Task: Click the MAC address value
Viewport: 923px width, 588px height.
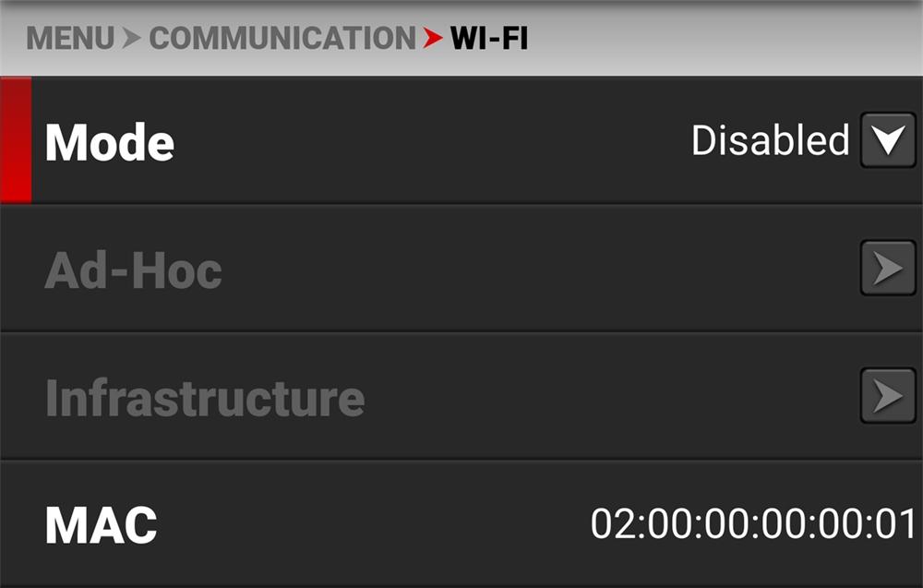Action: pos(753,523)
